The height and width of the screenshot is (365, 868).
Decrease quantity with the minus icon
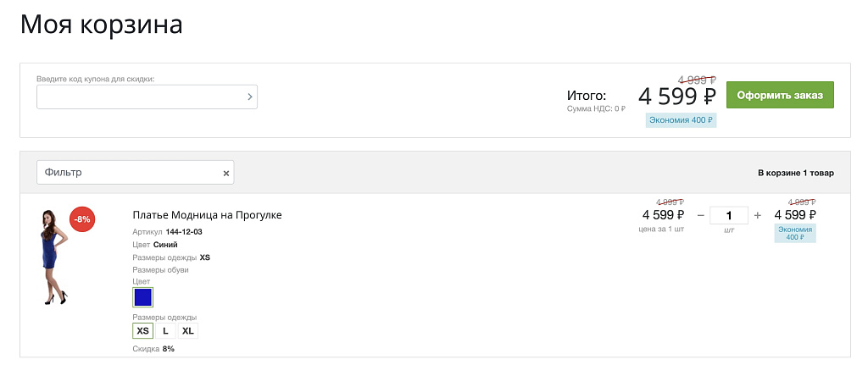point(701,215)
